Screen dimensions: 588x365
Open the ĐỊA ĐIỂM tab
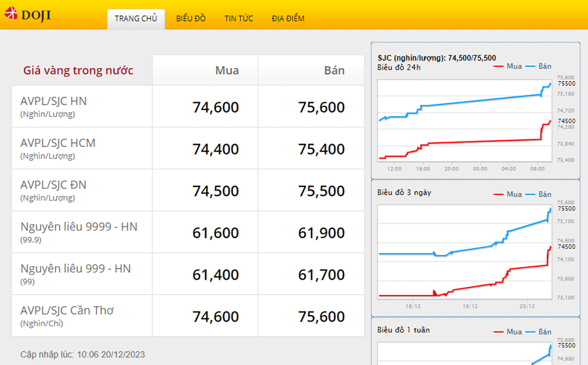[288, 18]
